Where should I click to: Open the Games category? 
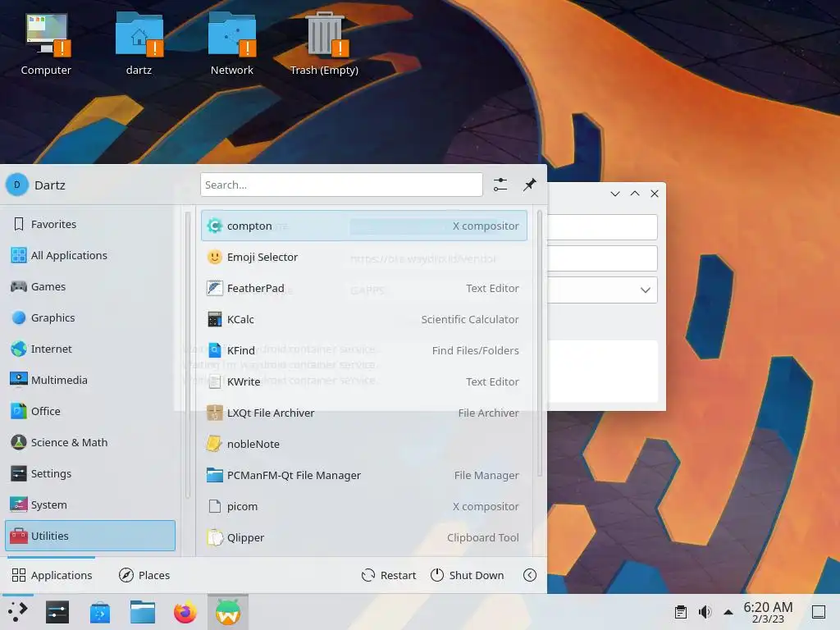pyautogui.click(x=90, y=286)
